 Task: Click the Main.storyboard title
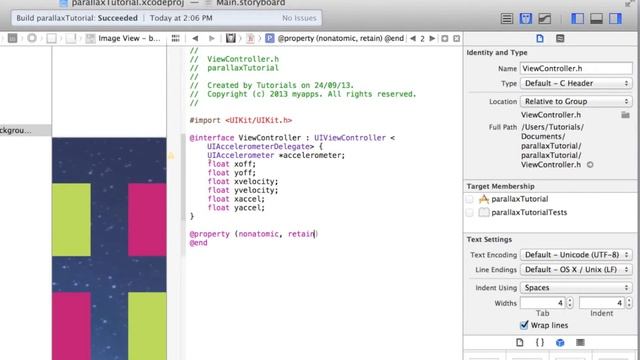click(x=251, y=3)
